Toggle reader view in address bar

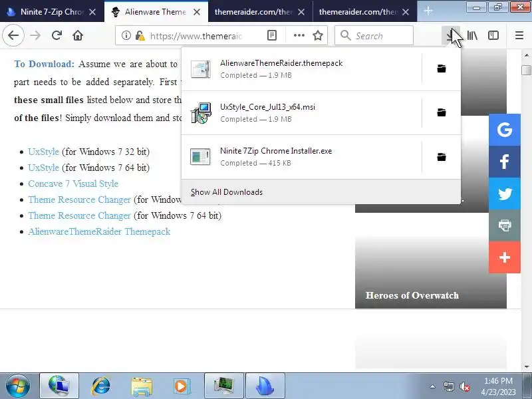click(272, 35)
